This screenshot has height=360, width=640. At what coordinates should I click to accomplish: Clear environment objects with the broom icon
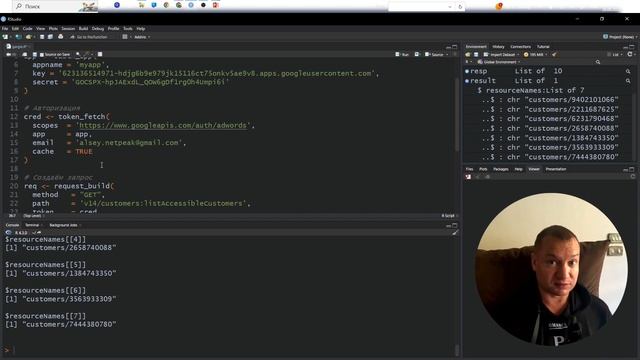(554, 54)
